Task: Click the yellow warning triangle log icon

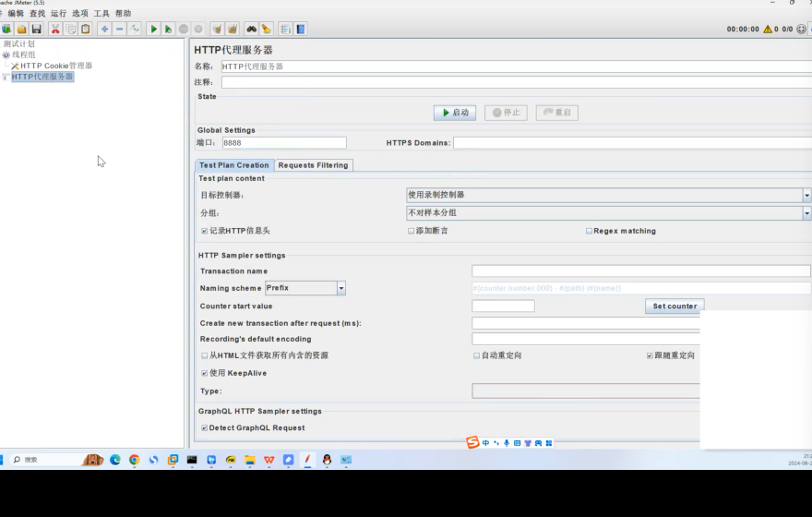Action: (x=768, y=29)
